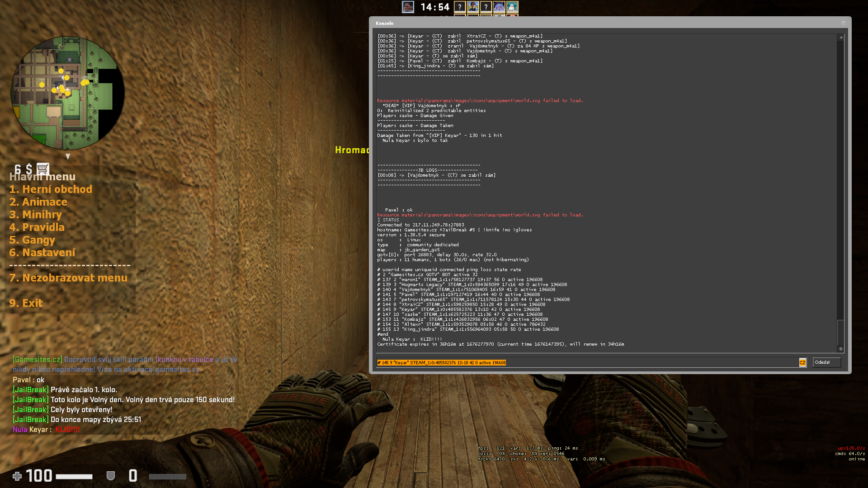
Task: Select 9. Exit menu entry
Action: click(26, 303)
